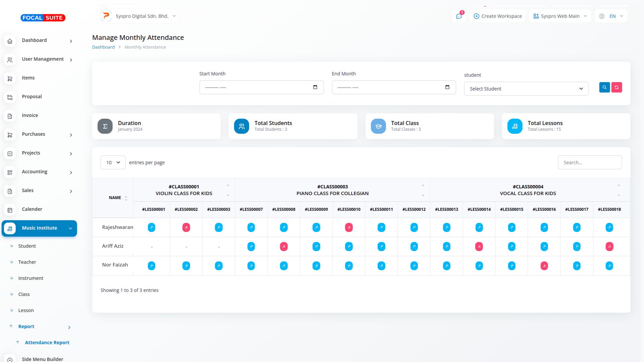
Task: Sort the table by NAME column
Action: tap(115, 198)
